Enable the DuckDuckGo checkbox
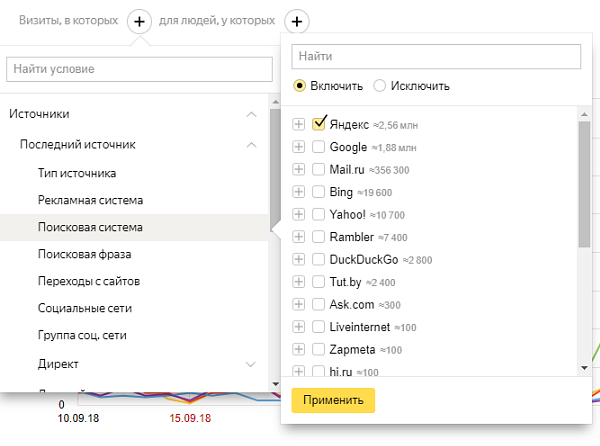The image size is (600, 446). pos(318,259)
